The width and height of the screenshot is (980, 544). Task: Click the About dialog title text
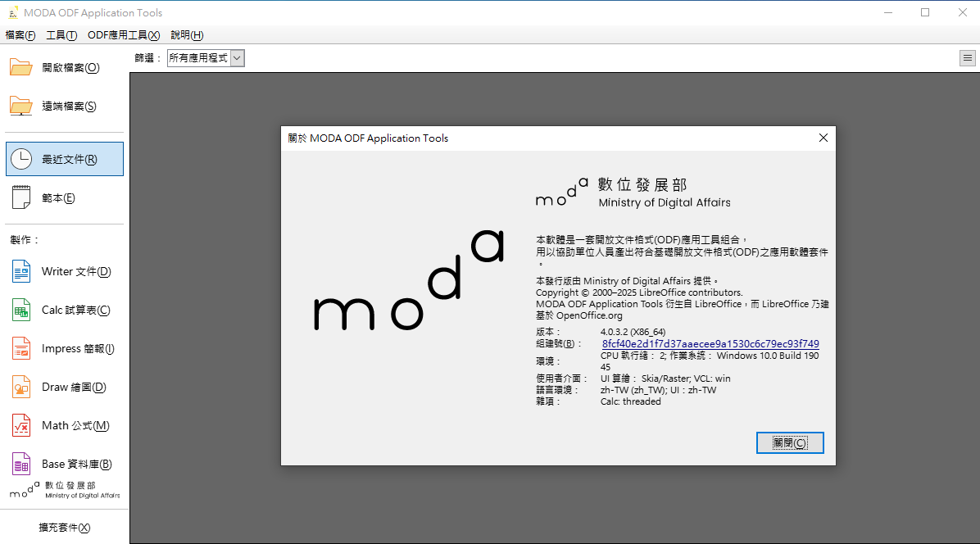pyautogui.click(x=368, y=138)
